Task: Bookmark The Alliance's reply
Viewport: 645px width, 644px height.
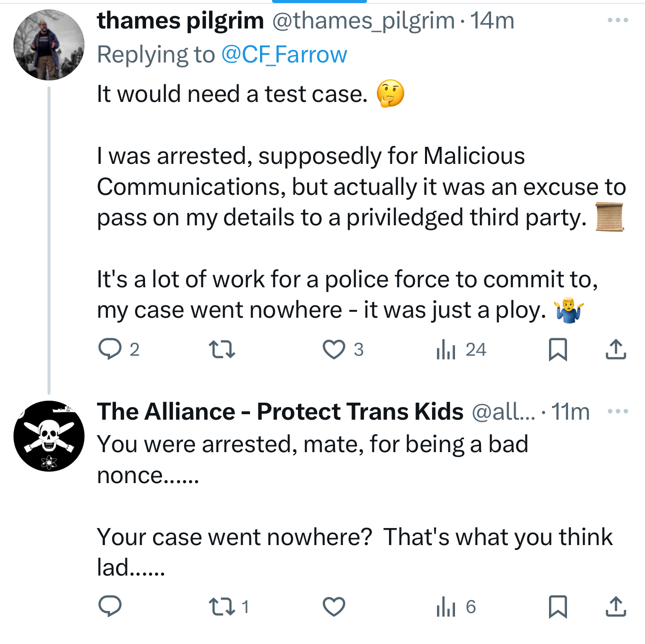Action: [557, 607]
